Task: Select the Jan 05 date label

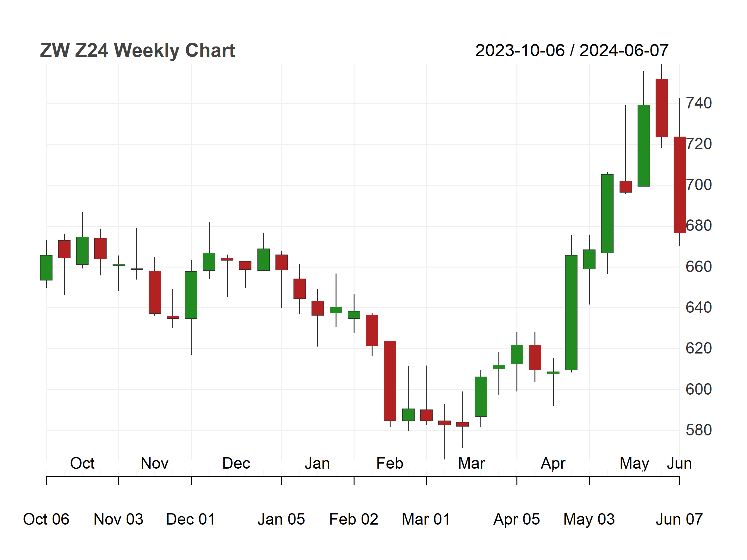Action: [x=281, y=519]
